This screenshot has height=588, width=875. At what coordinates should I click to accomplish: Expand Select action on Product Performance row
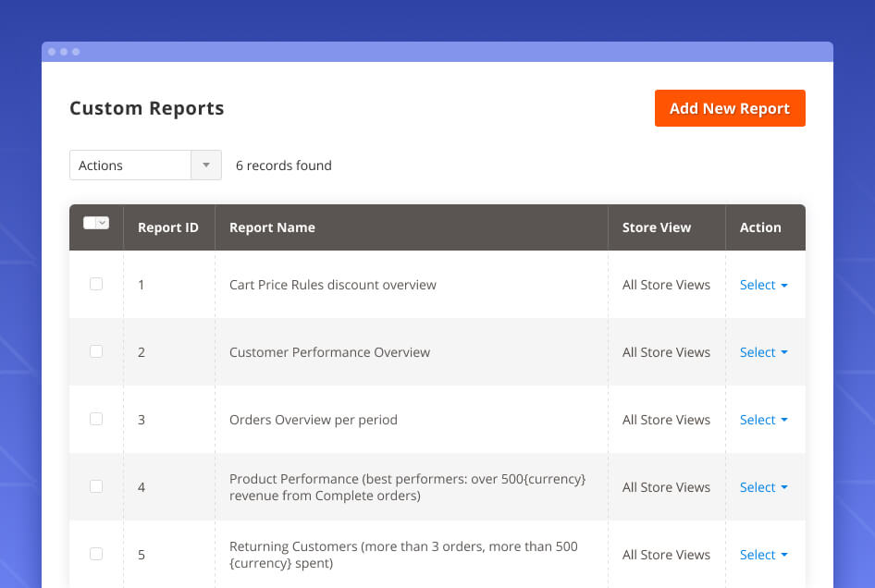click(x=763, y=487)
